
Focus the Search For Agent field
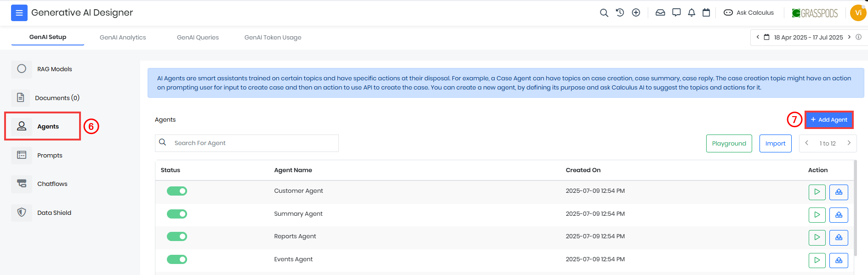tap(247, 143)
